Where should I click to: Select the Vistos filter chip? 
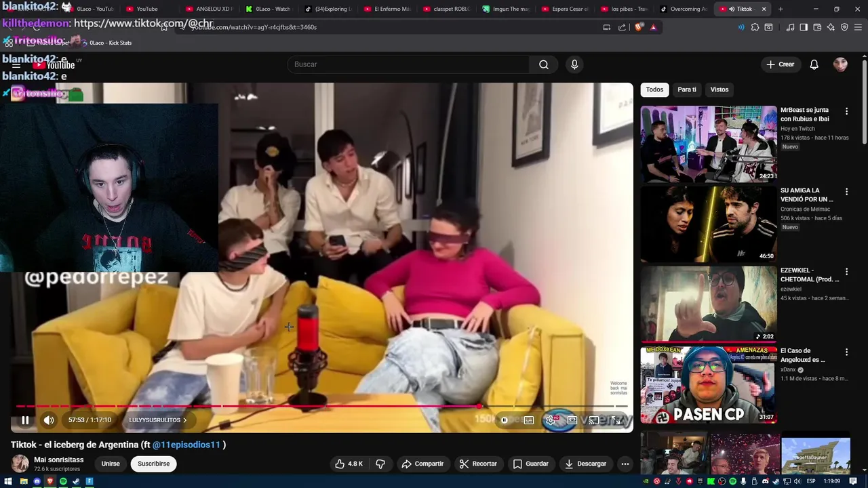coord(719,89)
